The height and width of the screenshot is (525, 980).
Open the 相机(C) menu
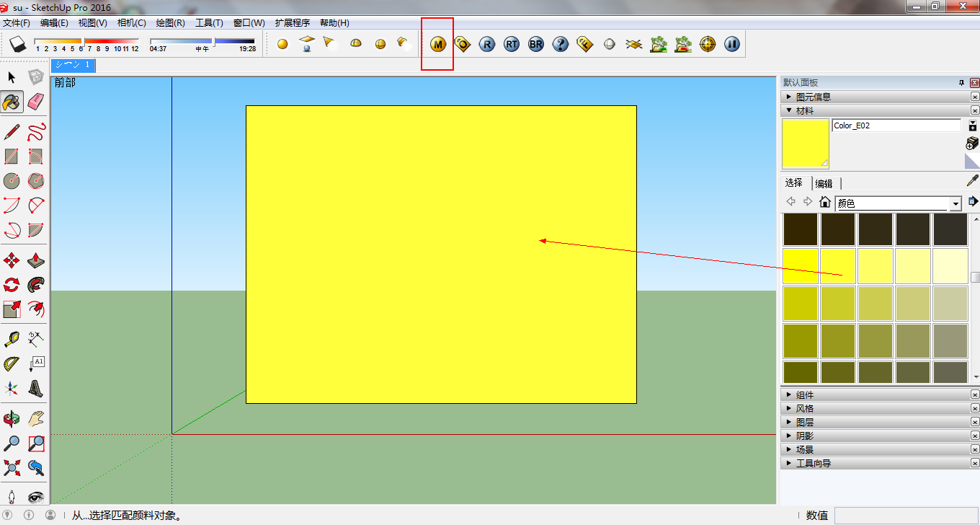tap(132, 23)
